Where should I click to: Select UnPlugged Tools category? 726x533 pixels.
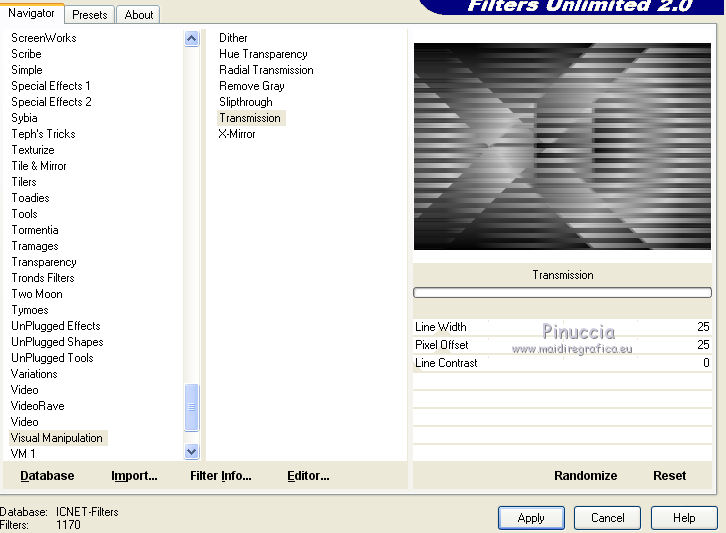pyautogui.click(x=52, y=358)
